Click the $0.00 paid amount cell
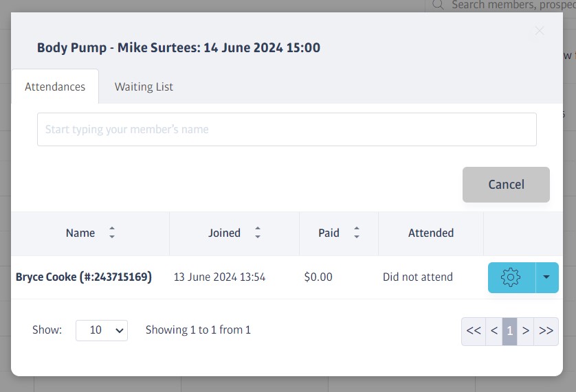576x392 pixels. pos(318,277)
